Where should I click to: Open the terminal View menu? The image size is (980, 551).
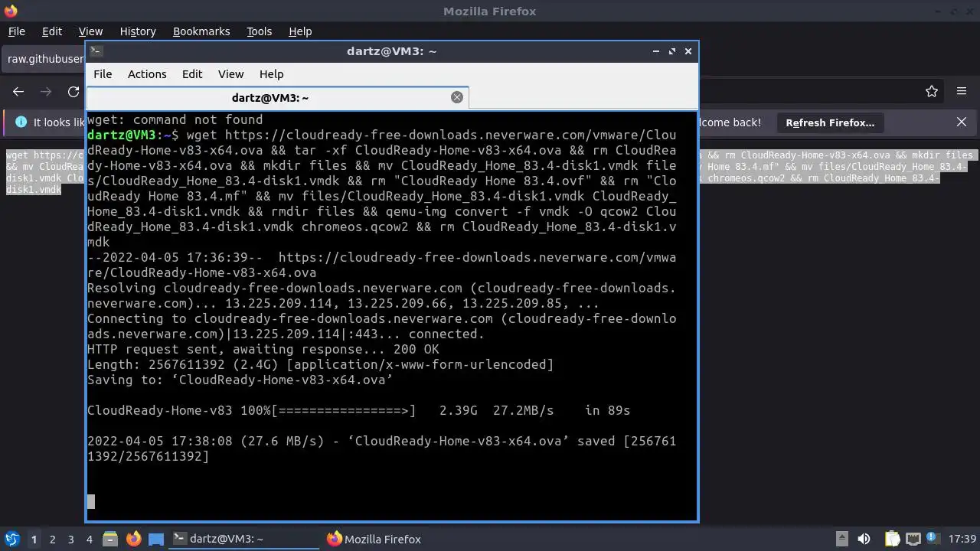point(230,74)
